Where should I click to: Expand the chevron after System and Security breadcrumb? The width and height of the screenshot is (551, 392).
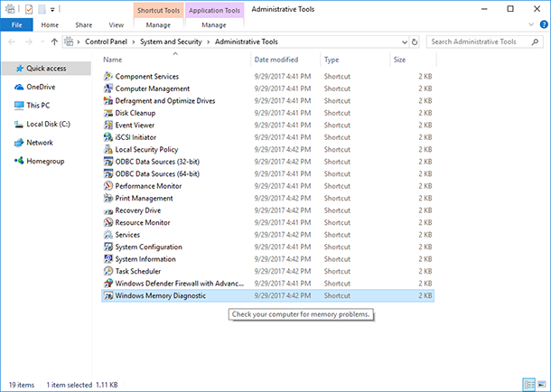click(x=209, y=42)
